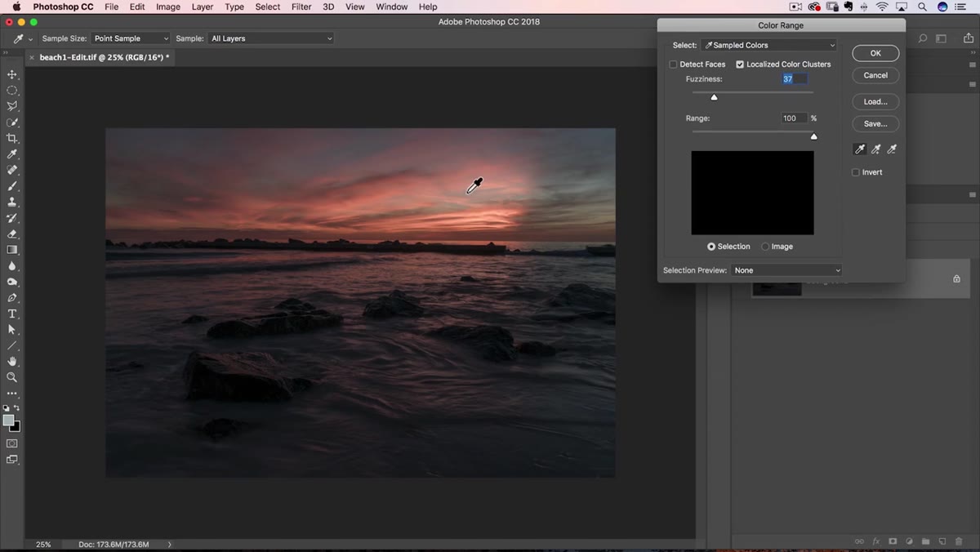
Task: Tick the Invert checkbox
Action: point(856,172)
